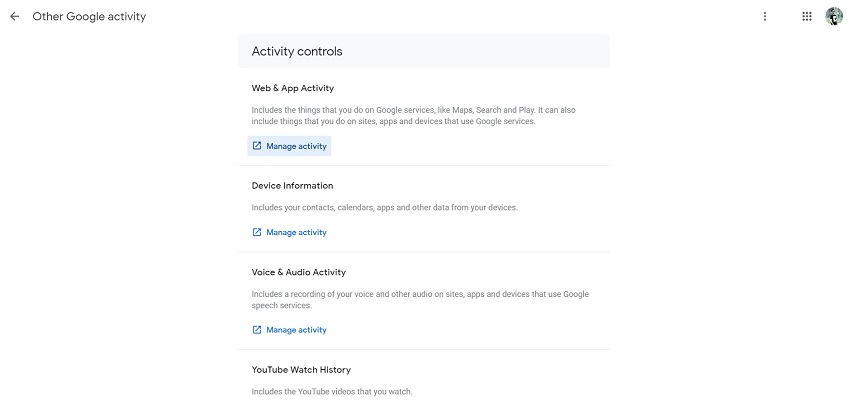This screenshot has height=403, width=850.
Task: Open Manage activity for Device Information
Action: coord(296,233)
